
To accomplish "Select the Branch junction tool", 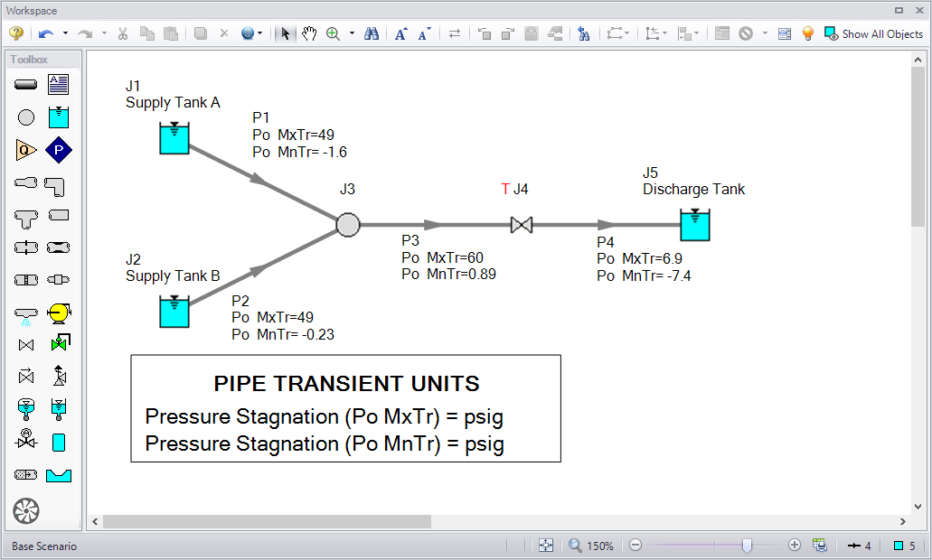I will click(x=25, y=117).
